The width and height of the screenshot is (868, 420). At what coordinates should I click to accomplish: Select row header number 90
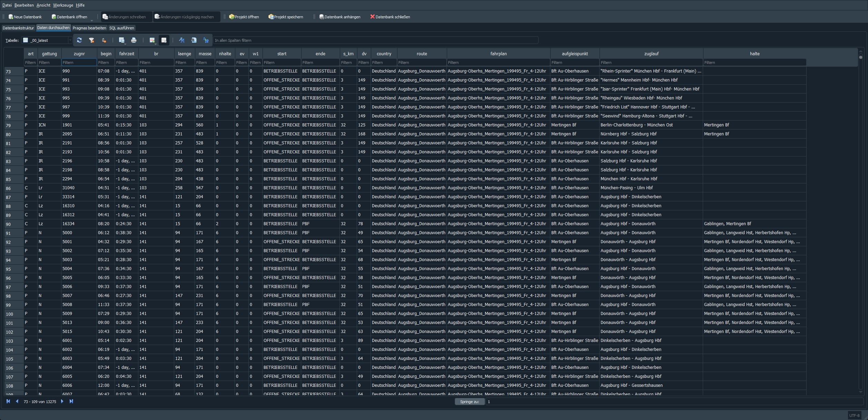pyautogui.click(x=14, y=224)
